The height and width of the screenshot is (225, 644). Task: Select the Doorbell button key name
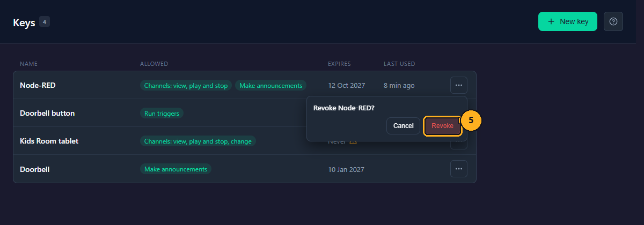click(47, 113)
